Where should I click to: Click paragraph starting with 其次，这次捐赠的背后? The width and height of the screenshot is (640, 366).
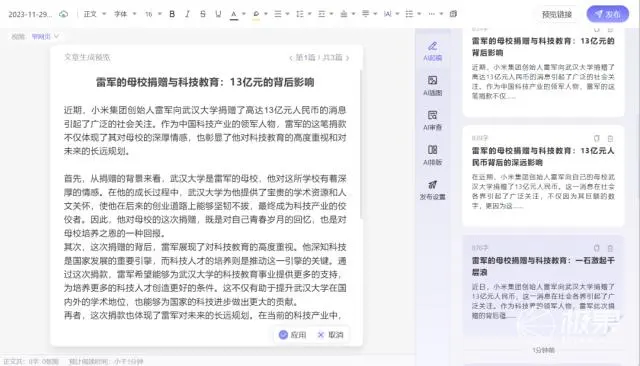(x=205, y=274)
